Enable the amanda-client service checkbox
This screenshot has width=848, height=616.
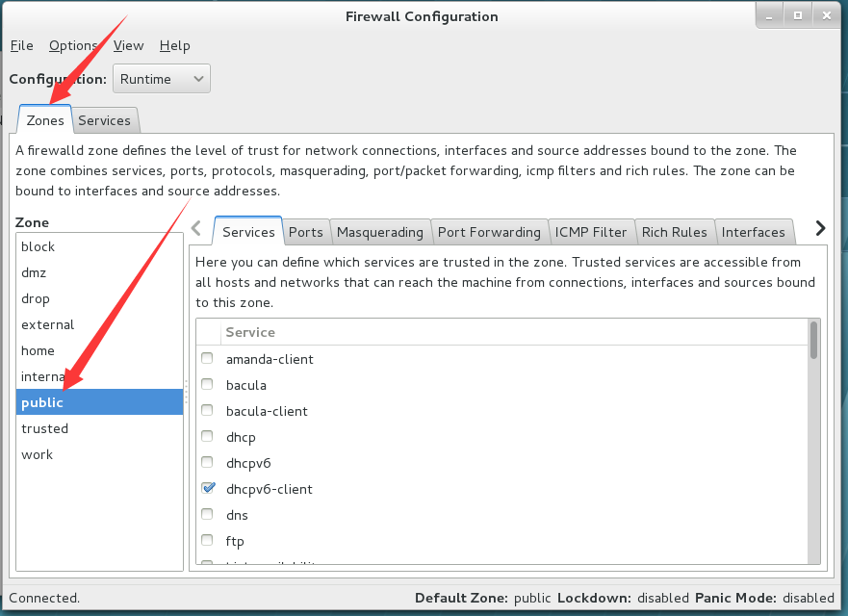coord(207,358)
